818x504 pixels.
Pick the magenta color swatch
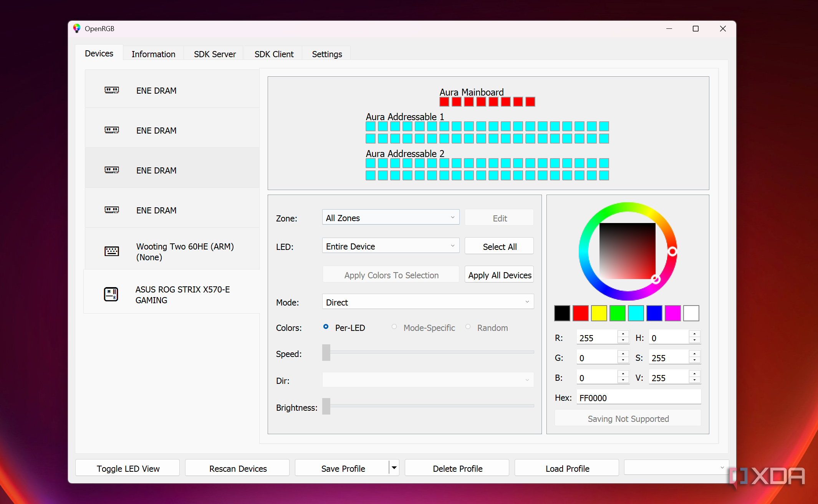pyautogui.click(x=672, y=313)
